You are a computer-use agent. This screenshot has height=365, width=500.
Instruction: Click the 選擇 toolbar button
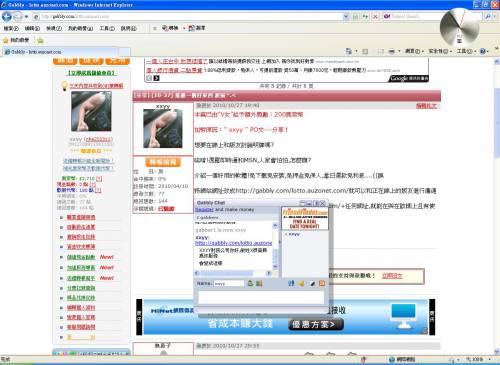(197, 28)
